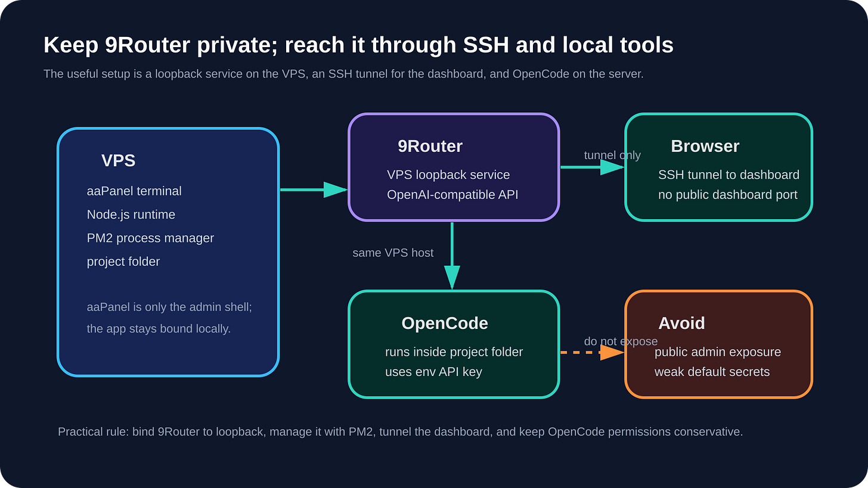Click the 'do not expose' label

point(621,342)
